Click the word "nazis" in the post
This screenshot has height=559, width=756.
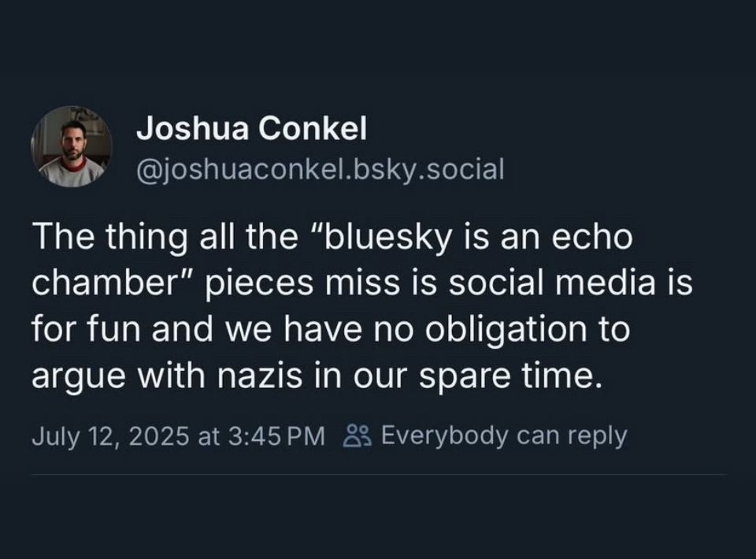click(x=260, y=376)
